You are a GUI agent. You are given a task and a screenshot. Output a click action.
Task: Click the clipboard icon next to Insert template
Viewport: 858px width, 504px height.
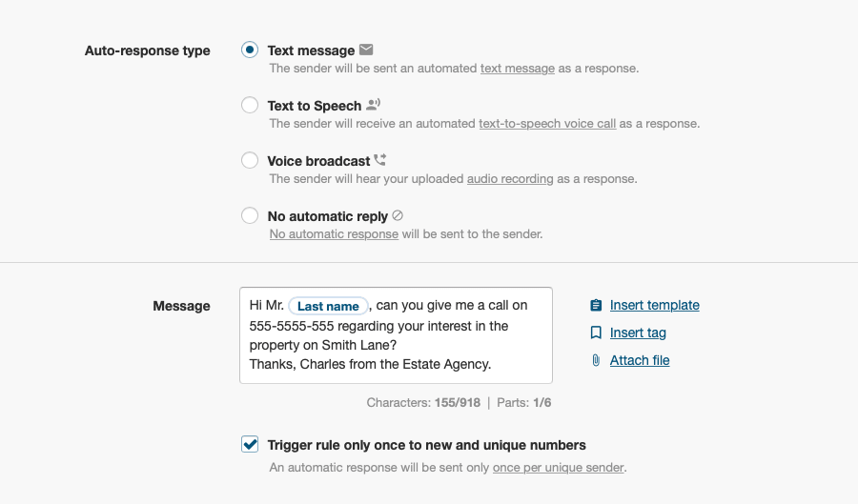(x=596, y=306)
